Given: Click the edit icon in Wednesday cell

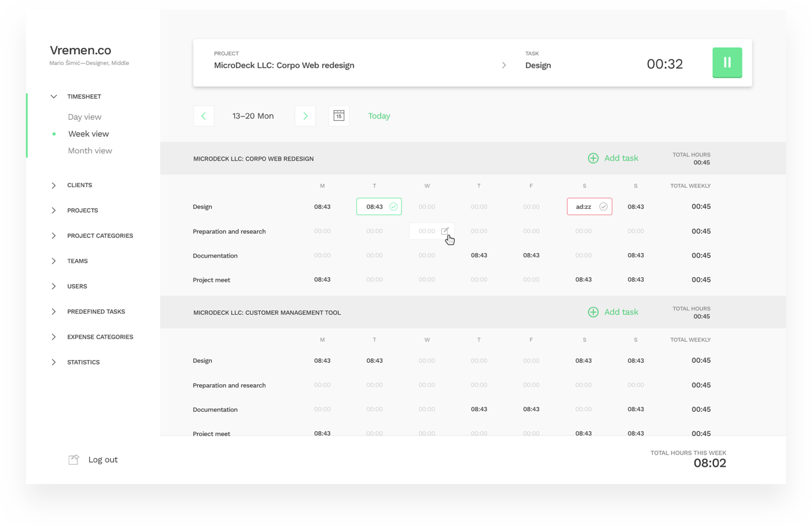Looking at the screenshot, I should point(445,231).
